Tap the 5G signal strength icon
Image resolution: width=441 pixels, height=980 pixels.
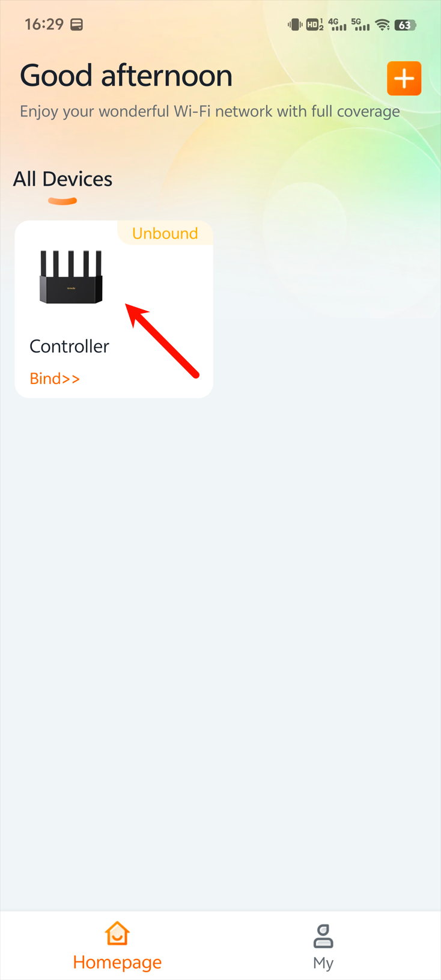click(x=360, y=25)
